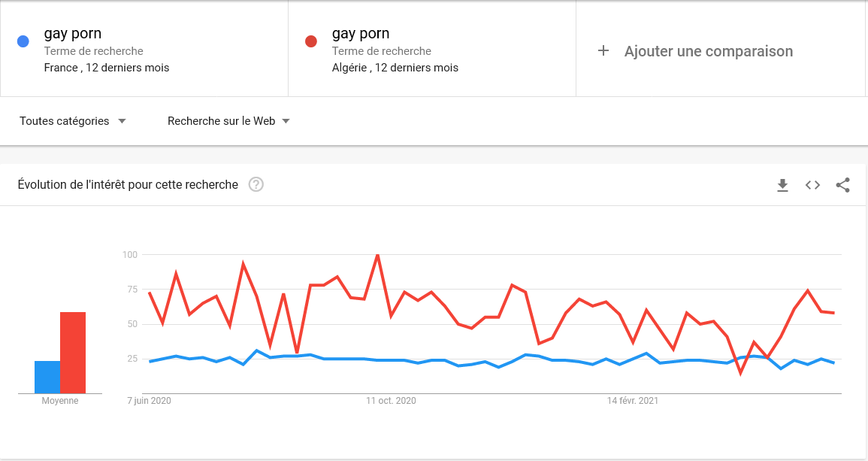Change the Algérie, 12 derniers mois filter

coord(395,68)
